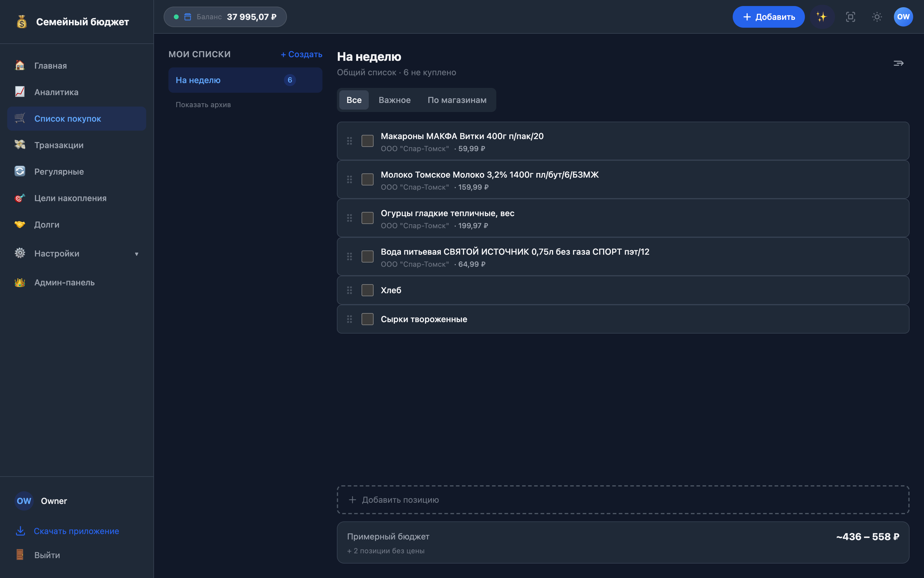Open Долги in the sidebar
The image size is (924, 578).
[x=77, y=224]
